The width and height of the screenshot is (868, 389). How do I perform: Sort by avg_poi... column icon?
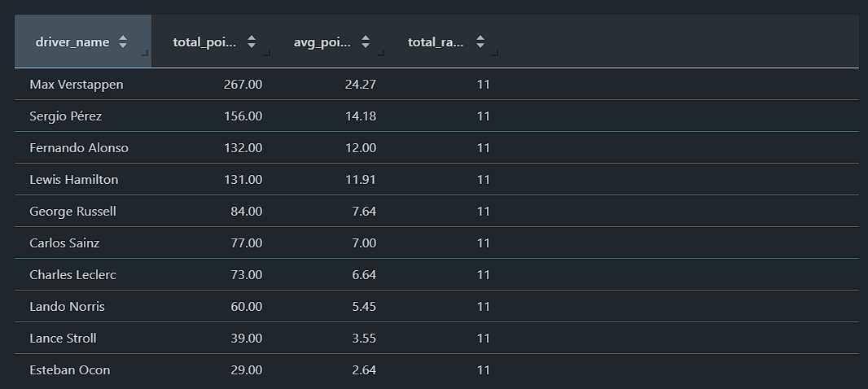click(x=366, y=42)
